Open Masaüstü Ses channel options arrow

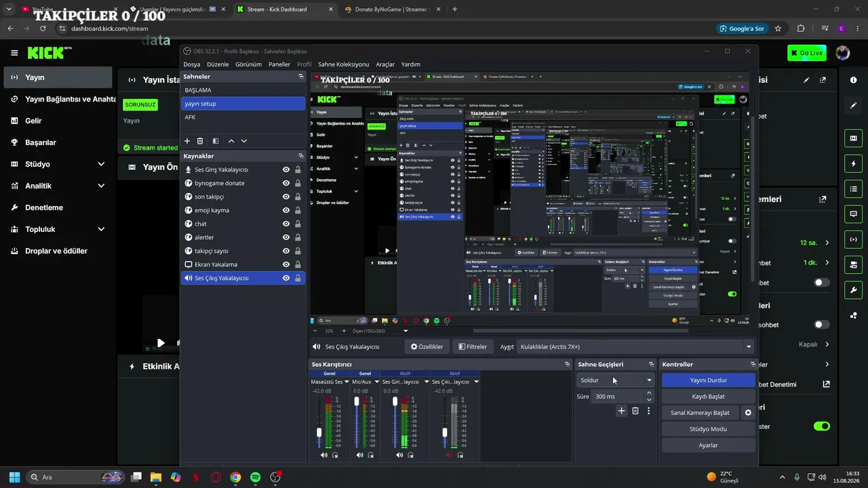[347, 382]
